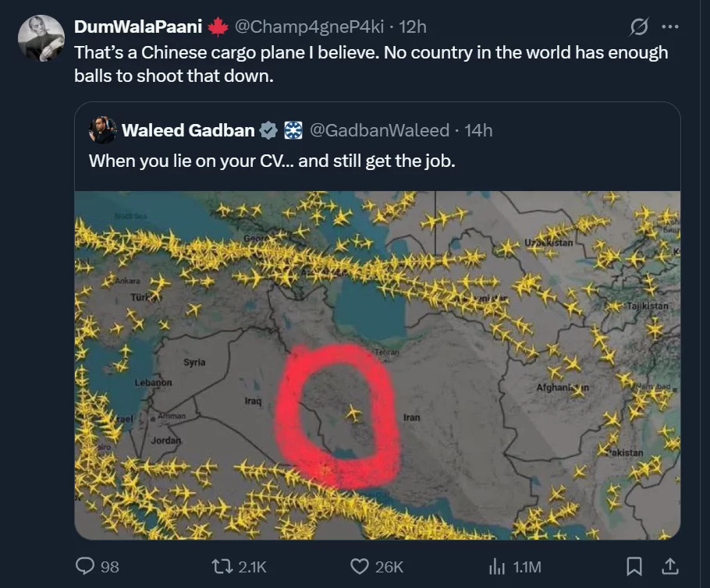This screenshot has height=588, width=710.
Task: Open the flight map image
Action: 377,365
